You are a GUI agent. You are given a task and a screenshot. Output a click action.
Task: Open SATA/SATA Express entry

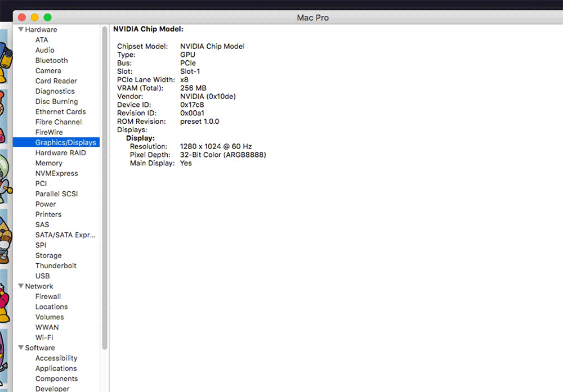point(65,235)
